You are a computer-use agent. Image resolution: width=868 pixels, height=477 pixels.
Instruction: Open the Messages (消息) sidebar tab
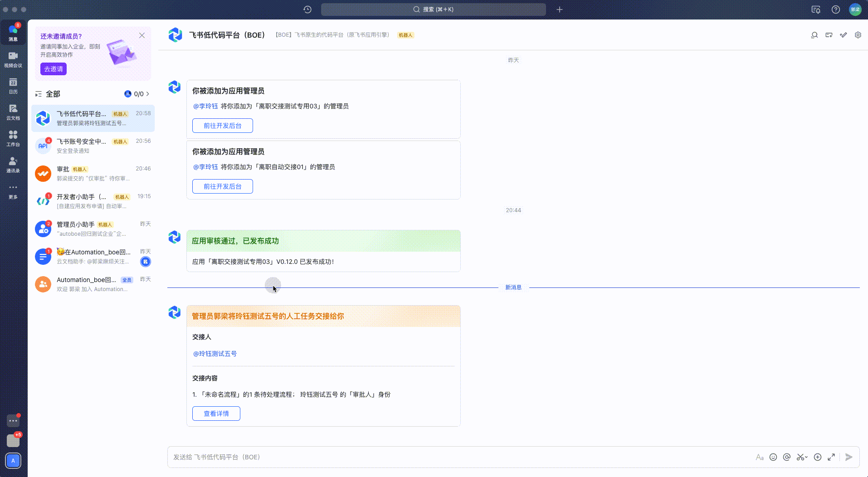(x=13, y=33)
